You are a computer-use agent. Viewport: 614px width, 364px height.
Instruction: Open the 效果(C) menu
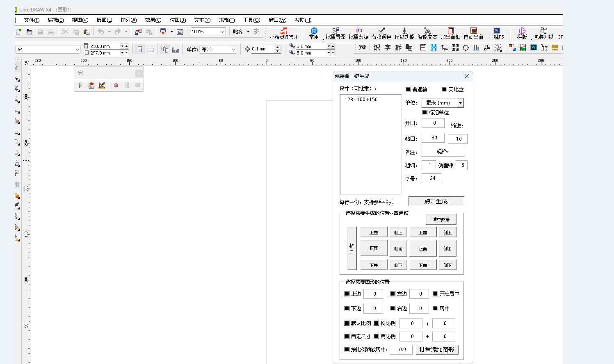point(153,20)
